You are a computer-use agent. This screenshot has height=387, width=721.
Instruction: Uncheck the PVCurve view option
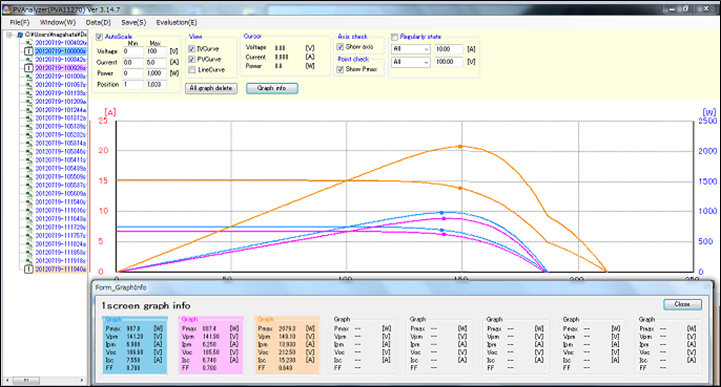coord(192,59)
